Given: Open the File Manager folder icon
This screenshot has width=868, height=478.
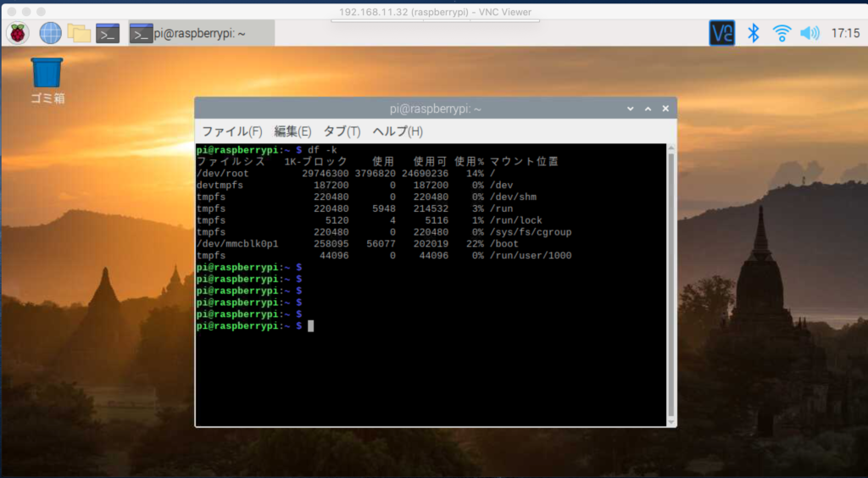Looking at the screenshot, I should 79,33.
